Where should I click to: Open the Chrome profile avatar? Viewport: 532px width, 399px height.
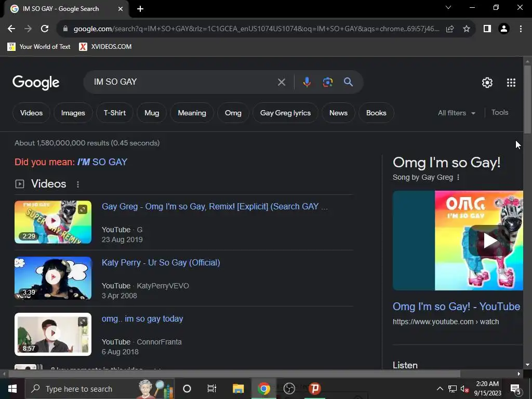coord(504,29)
